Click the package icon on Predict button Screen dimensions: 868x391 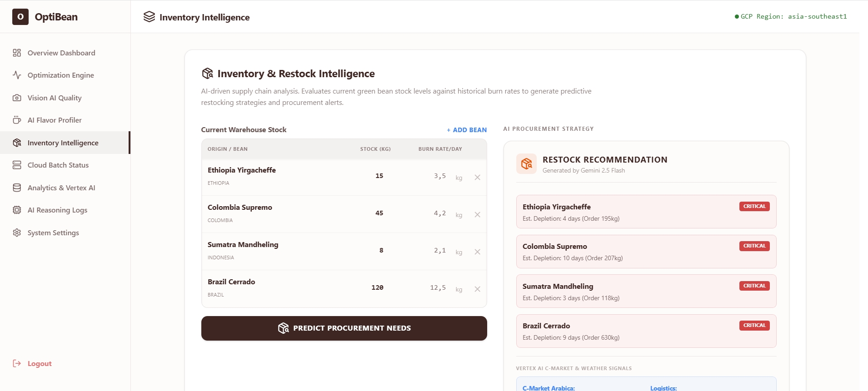tap(283, 328)
